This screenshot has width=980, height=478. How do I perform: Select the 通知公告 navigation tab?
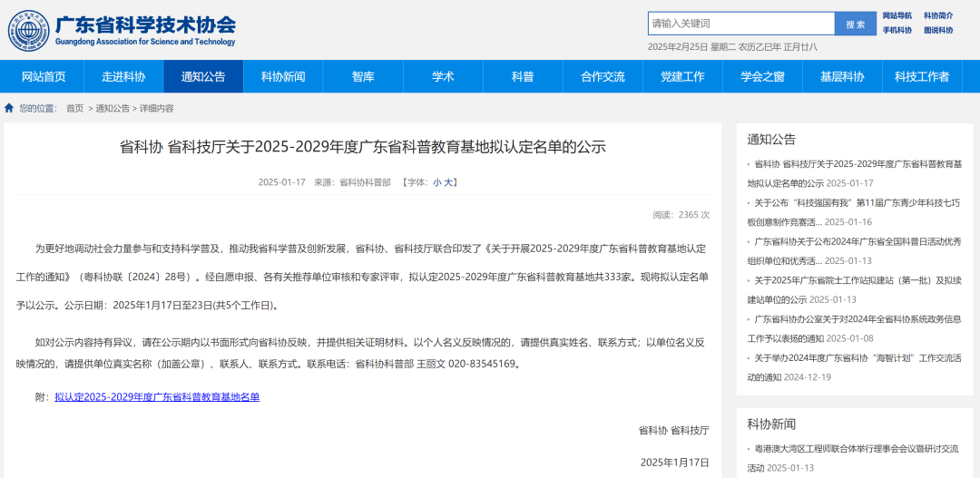tap(203, 77)
